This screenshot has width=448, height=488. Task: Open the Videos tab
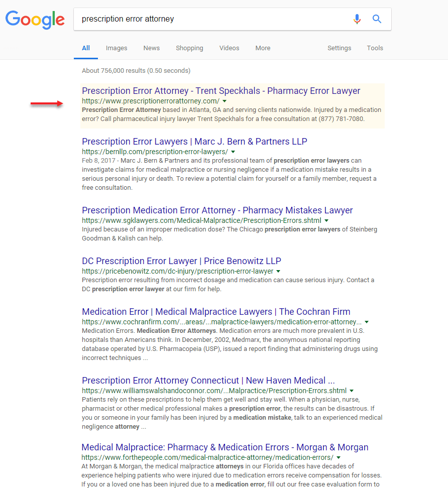(x=229, y=48)
